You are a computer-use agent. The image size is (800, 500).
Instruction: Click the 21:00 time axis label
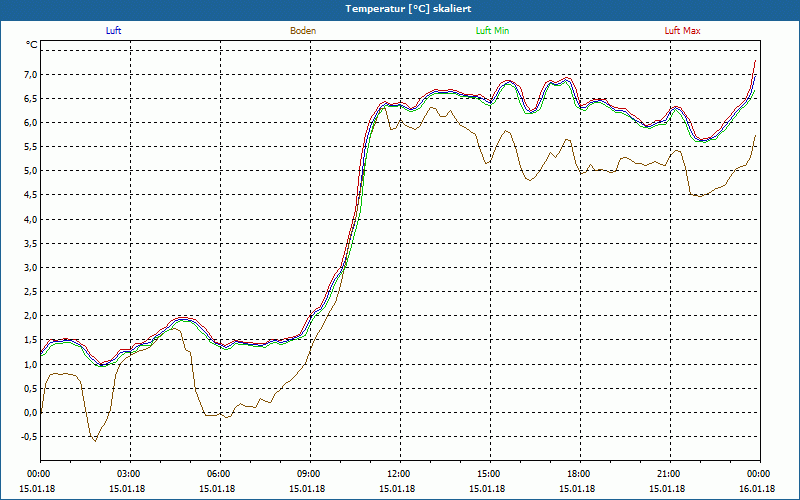click(x=670, y=474)
